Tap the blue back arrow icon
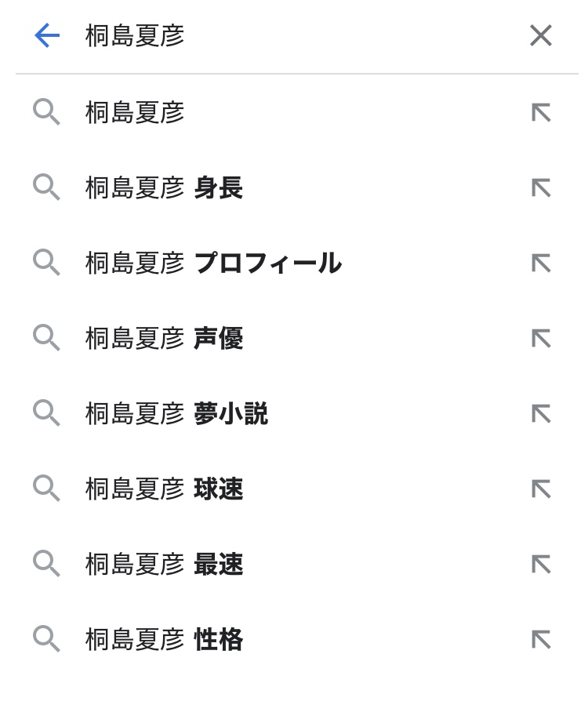This screenshot has height=705, width=588. pos(47,35)
